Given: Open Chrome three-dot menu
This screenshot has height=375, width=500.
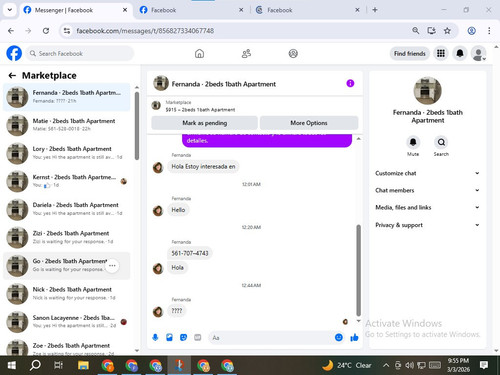Looking at the screenshot, I should 489,31.
